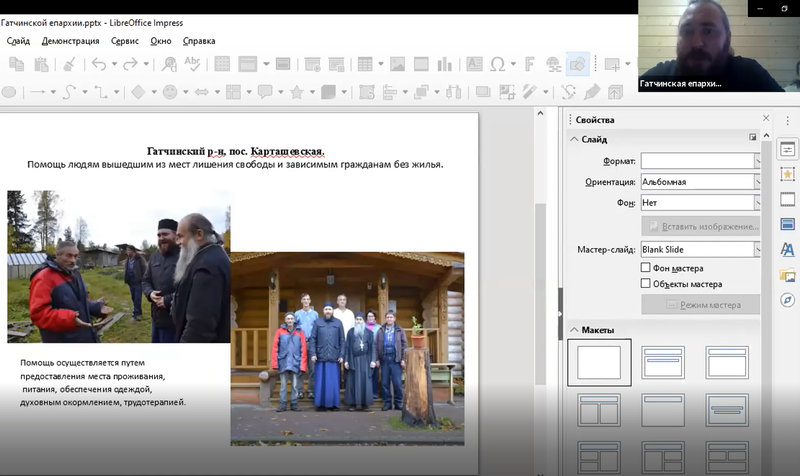Open the Gallery icon in the sidebar
The image size is (800, 476).
[x=787, y=275]
